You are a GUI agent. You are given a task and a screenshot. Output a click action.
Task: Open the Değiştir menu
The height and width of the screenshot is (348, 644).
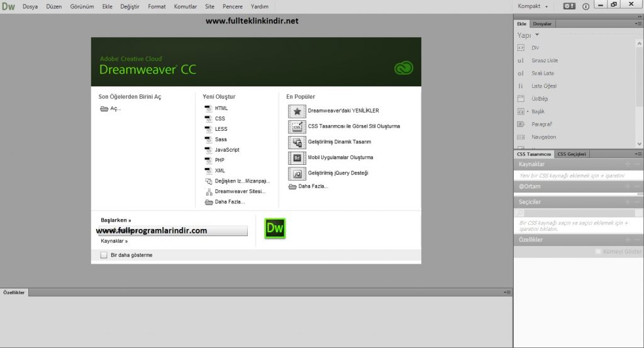130,6
